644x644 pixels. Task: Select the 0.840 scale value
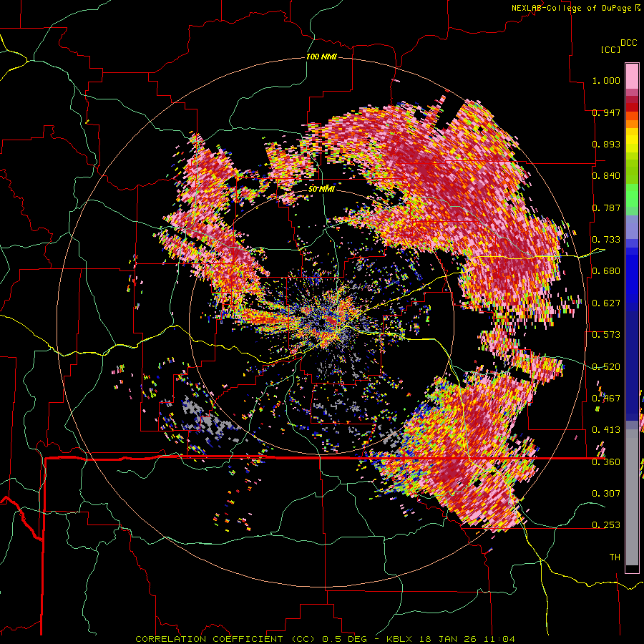(x=606, y=175)
